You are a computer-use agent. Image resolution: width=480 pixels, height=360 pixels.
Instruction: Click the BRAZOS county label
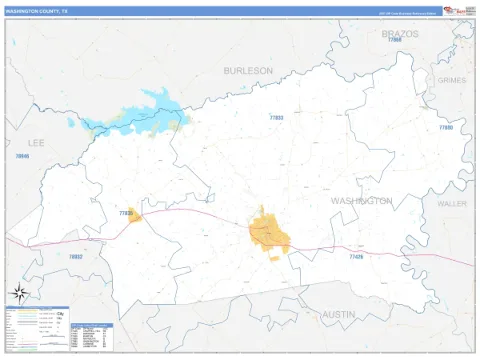pyautogui.click(x=400, y=34)
